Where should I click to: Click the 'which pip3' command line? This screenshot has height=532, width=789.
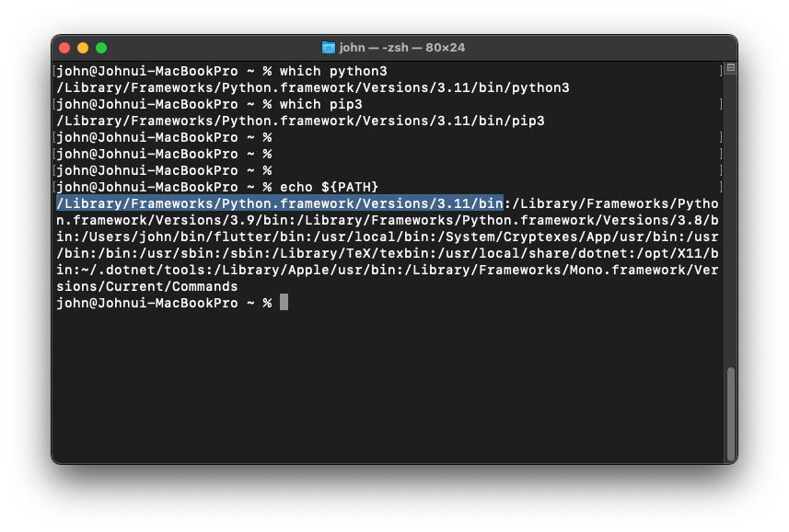209,105
